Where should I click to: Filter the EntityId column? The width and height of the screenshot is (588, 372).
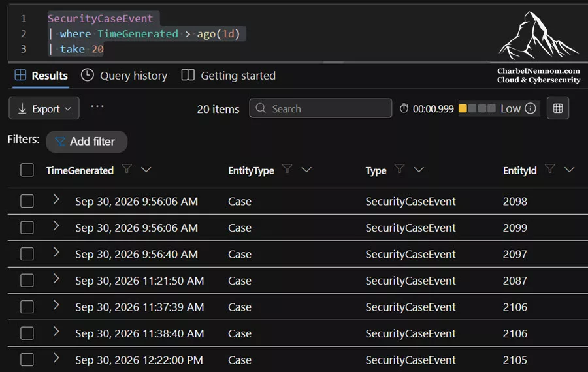click(549, 169)
